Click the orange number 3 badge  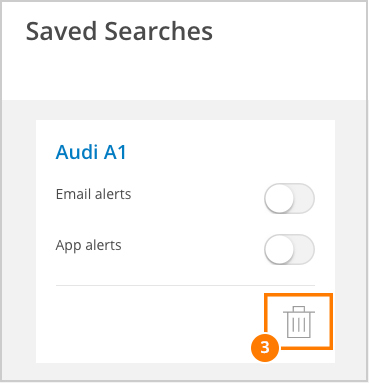pos(265,347)
